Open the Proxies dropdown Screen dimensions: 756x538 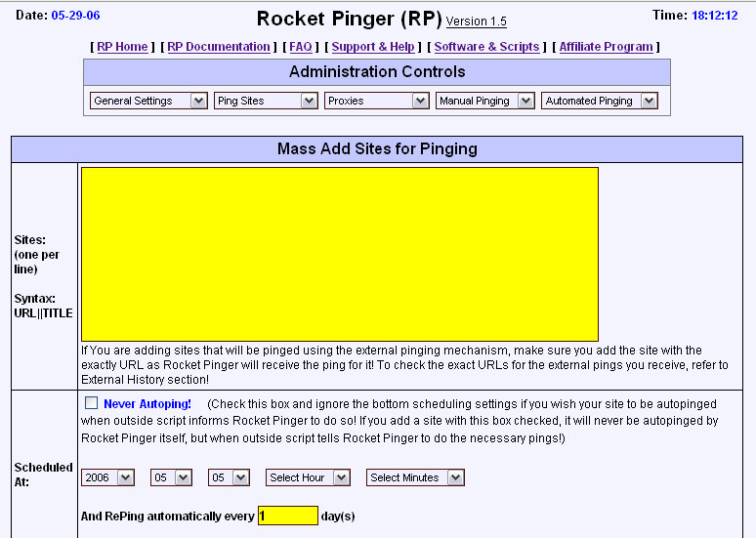[377, 101]
